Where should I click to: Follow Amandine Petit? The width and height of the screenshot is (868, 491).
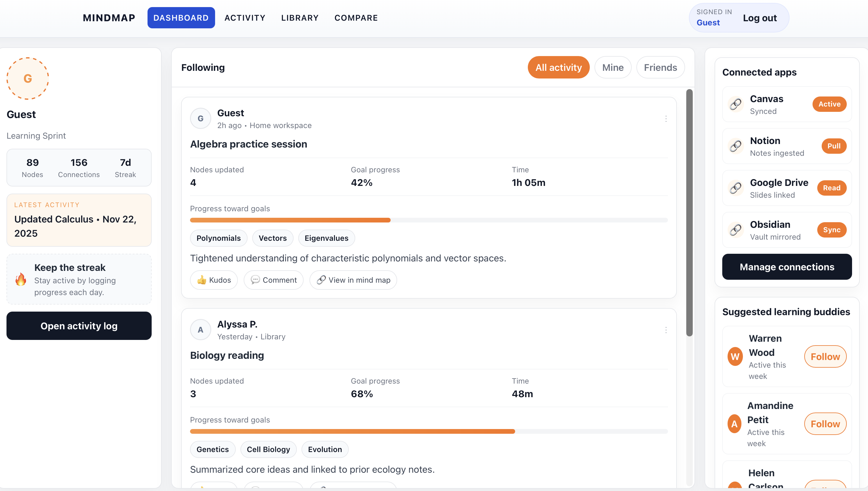click(825, 424)
